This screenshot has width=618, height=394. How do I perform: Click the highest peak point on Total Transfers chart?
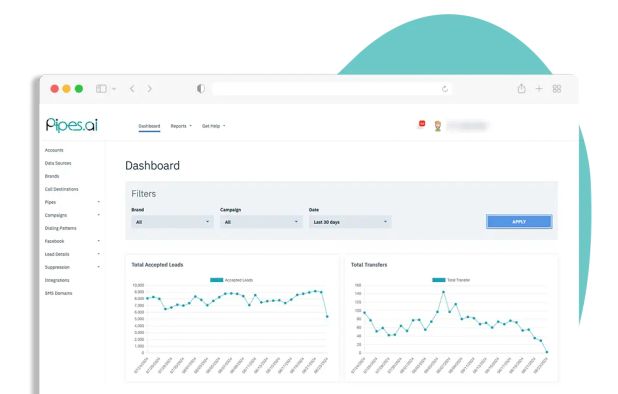click(443, 292)
